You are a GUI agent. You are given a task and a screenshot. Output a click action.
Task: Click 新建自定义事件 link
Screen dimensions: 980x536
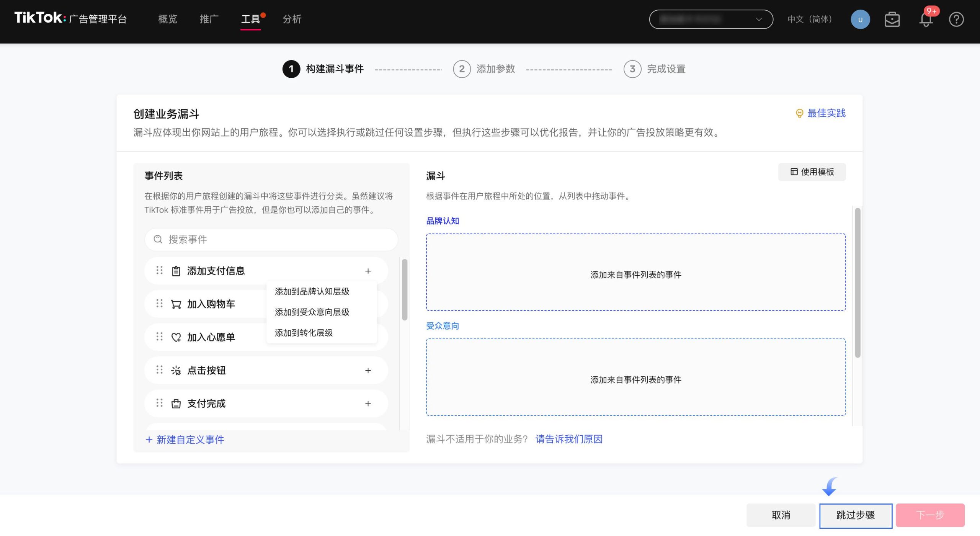[185, 440]
